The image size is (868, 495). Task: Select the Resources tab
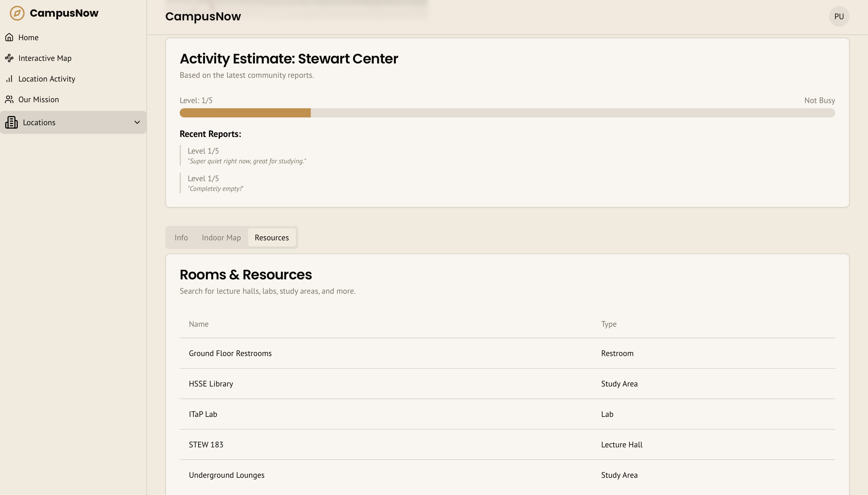coord(272,238)
